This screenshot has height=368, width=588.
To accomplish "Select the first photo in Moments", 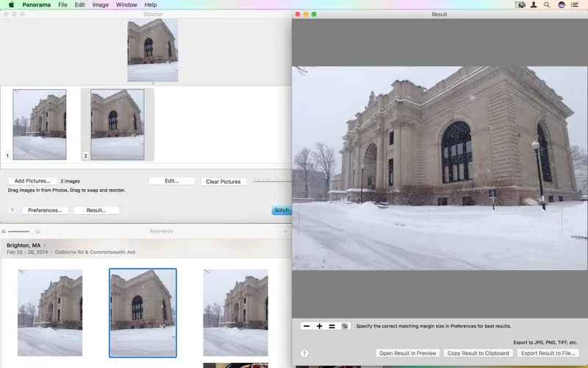I will [50, 312].
